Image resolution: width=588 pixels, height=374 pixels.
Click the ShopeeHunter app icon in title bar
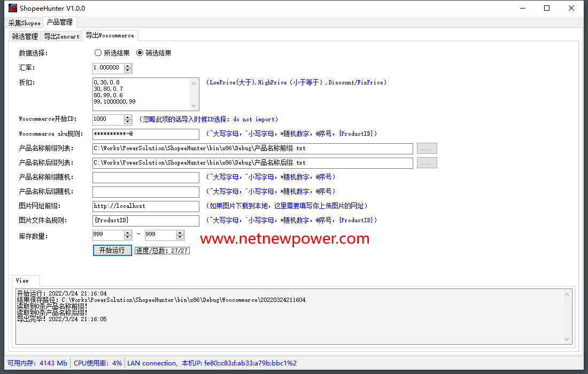pyautogui.click(x=12, y=8)
